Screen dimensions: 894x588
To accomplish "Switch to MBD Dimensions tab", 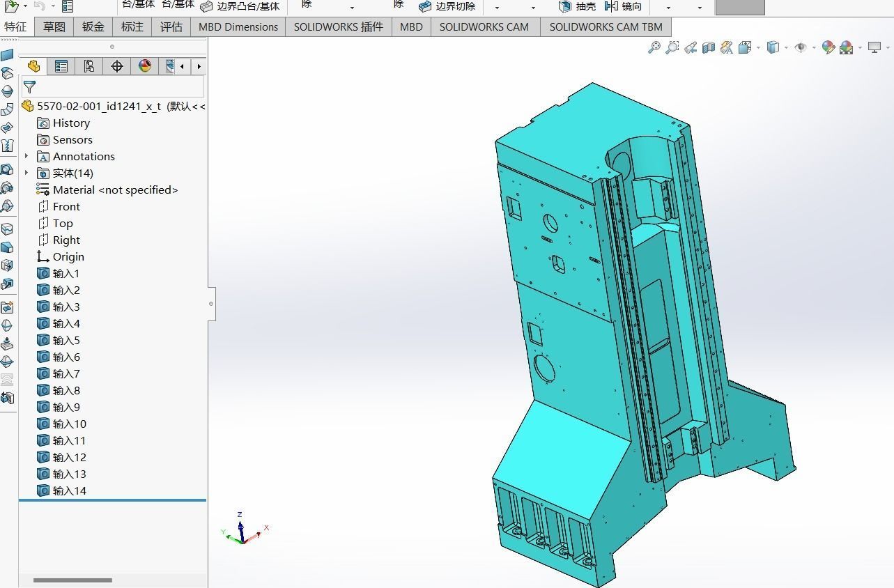I will click(x=238, y=26).
